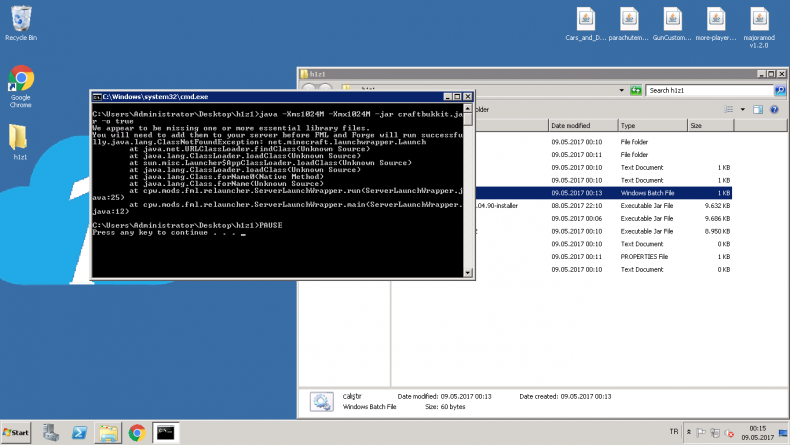Open the network tray icon
The width and height of the screenshot is (790, 445).
point(715,432)
